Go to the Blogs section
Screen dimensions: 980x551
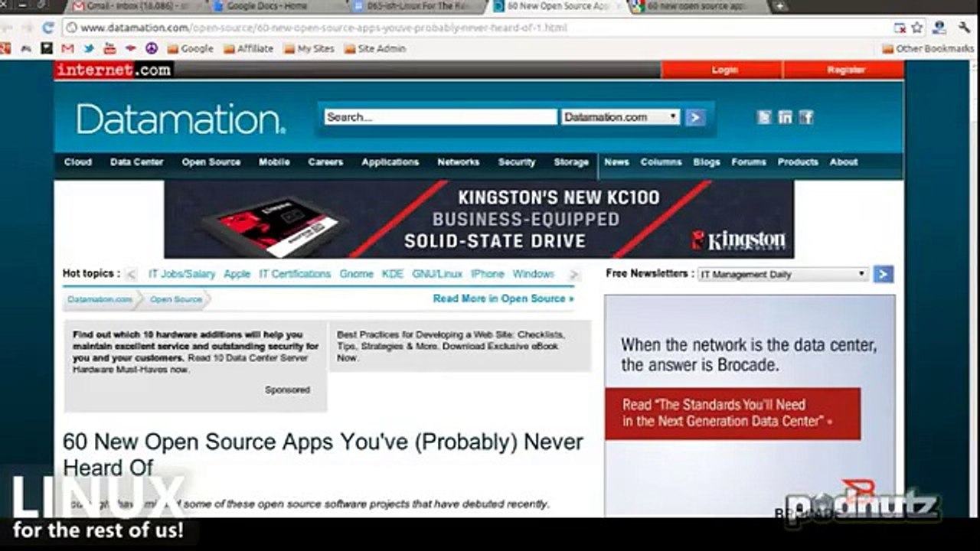coord(707,162)
